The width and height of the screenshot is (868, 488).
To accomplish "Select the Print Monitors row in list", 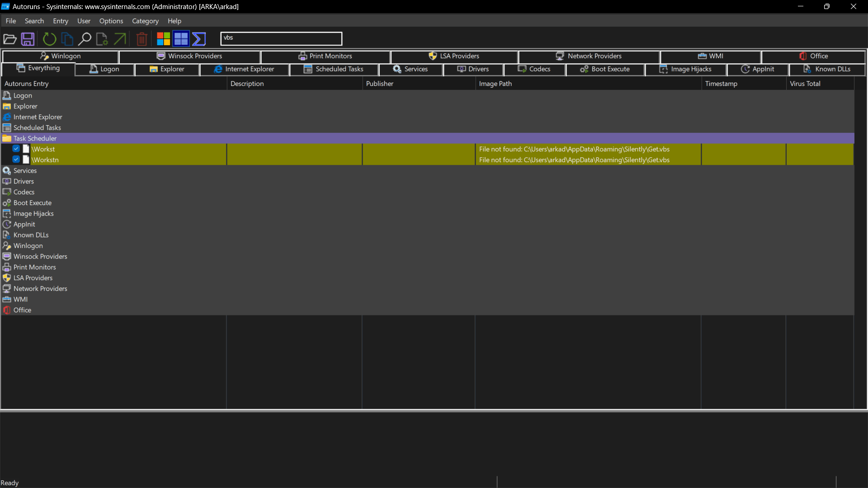I will tap(427, 267).
